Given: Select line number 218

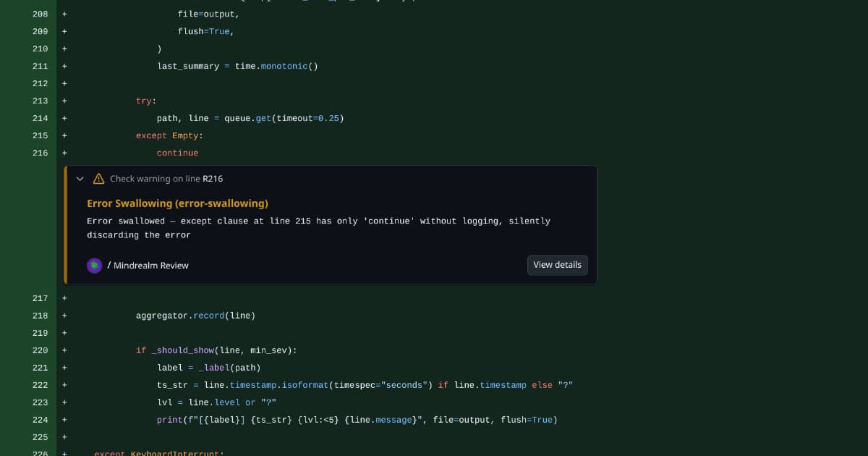Looking at the screenshot, I should pos(40,316).
